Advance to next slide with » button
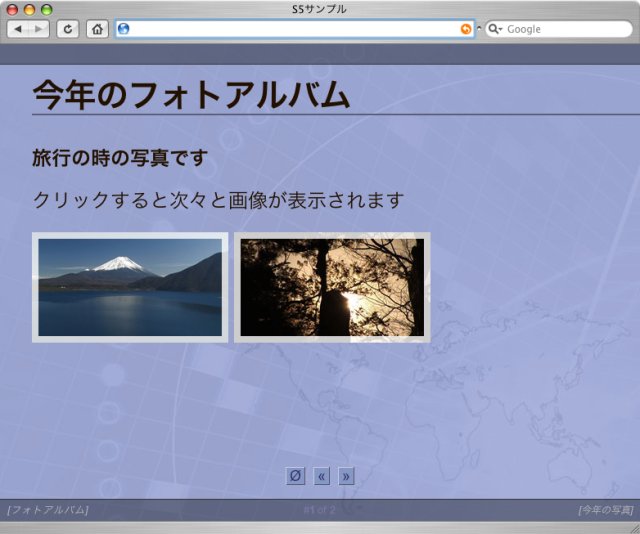Screen dimensions: 640x534 coord(346,476)
